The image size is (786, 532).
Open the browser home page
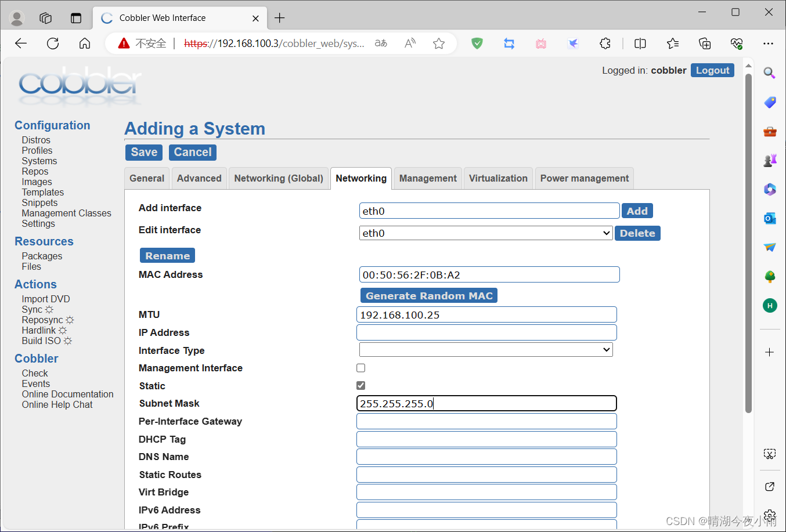pyautogui.click(x=85, y=44)
